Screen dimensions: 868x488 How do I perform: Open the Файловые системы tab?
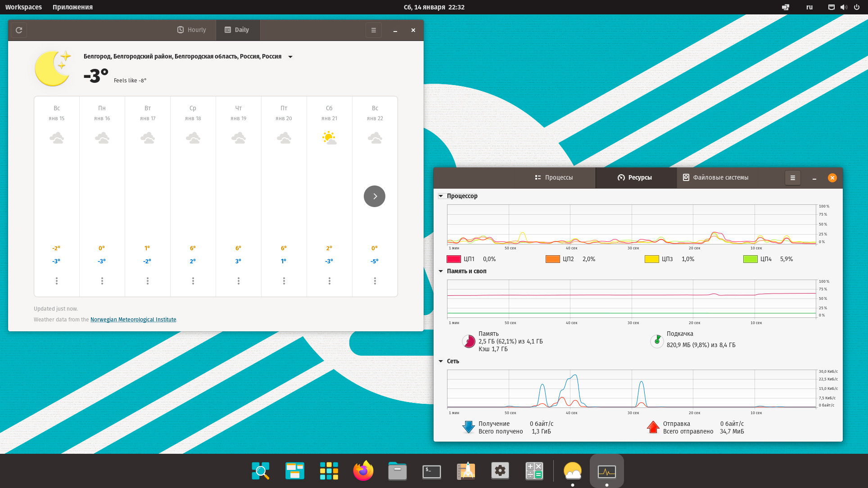[x=716, y=178]
